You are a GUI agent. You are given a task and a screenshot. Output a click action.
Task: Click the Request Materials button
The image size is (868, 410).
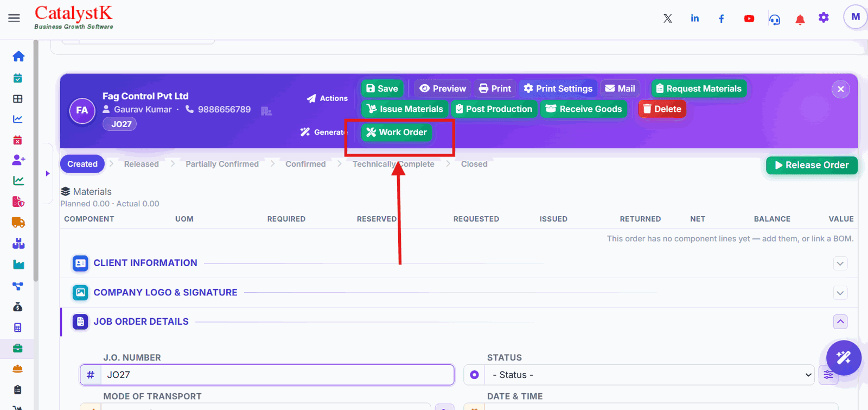[699, 89]
